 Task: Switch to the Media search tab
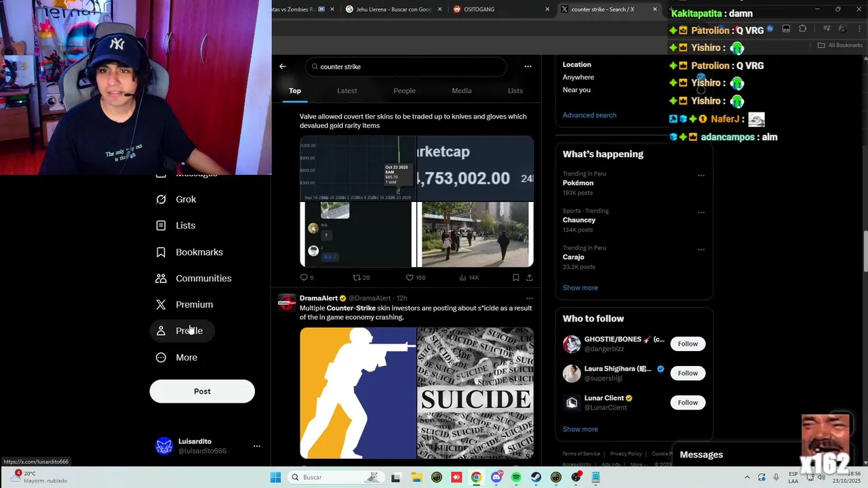(x=462, y=91)
